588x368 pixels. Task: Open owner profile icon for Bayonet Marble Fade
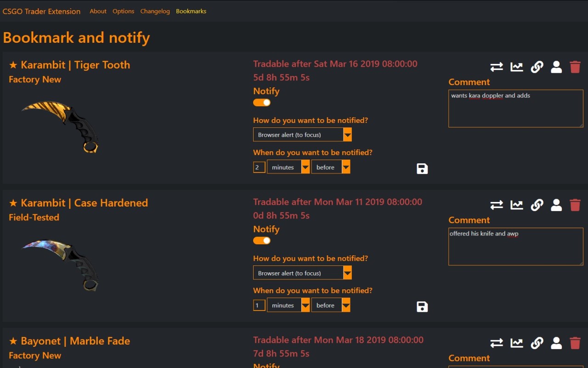pyautogui.click(x=556, y=343)
